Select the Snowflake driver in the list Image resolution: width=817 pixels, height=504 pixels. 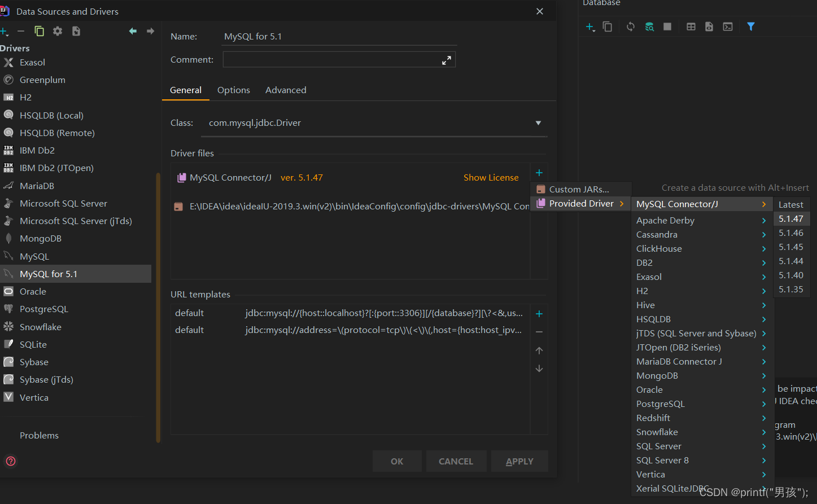point(76,327)
